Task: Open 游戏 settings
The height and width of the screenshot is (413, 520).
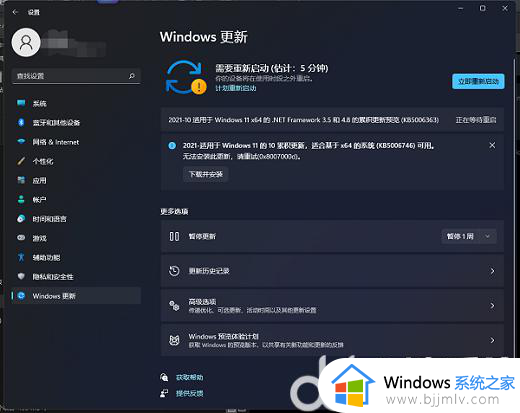Action: pyautogui.click(x=76, y=238)
